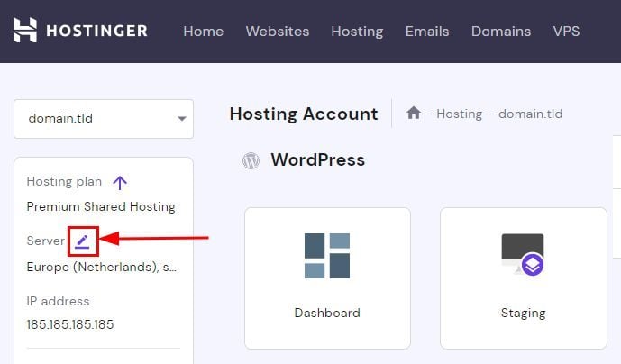Click the WordPress section heading
621x364 pixels.
pos(317,160)
